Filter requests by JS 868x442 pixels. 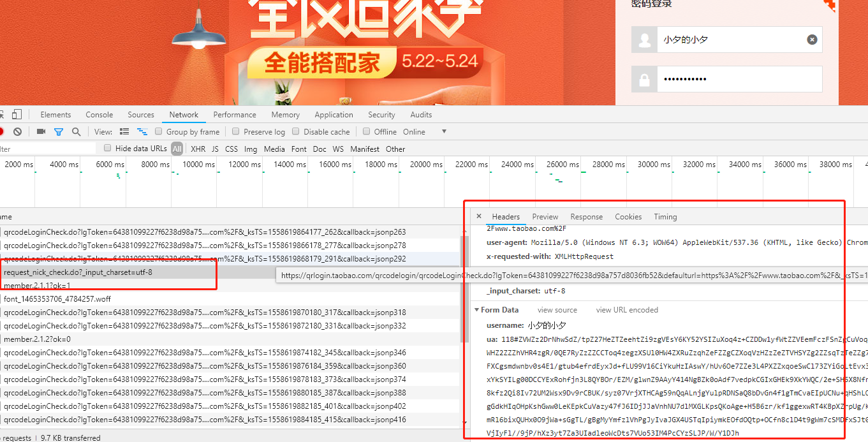point(215,149)
